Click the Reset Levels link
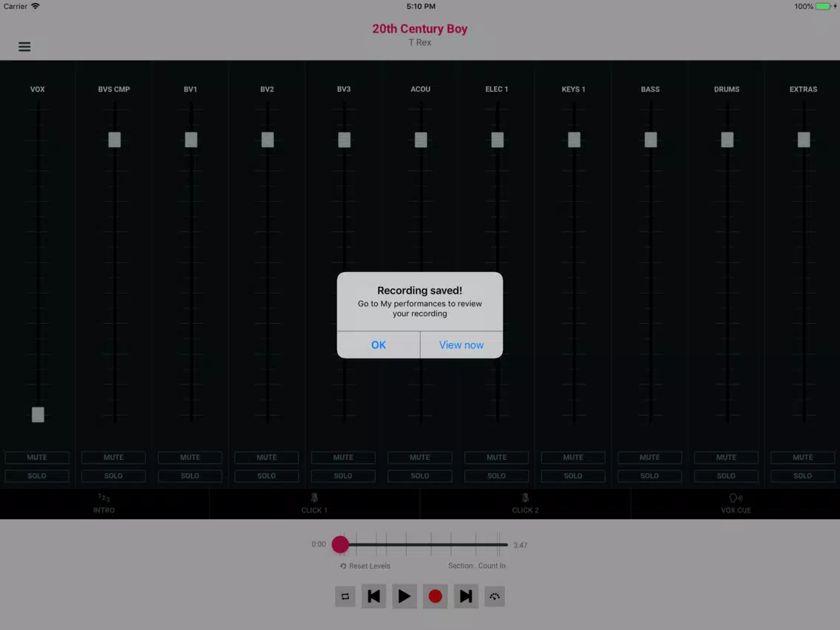The image size is (840, 630). coord(365,566)
